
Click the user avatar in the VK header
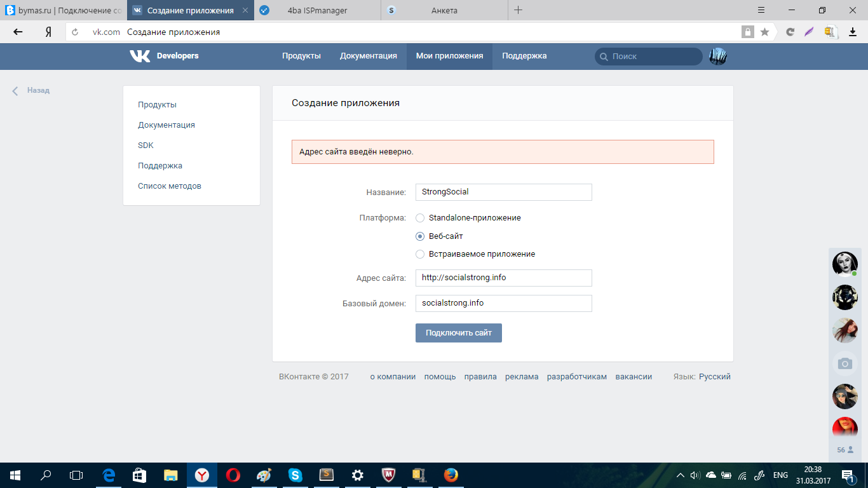tap(717, 57)
